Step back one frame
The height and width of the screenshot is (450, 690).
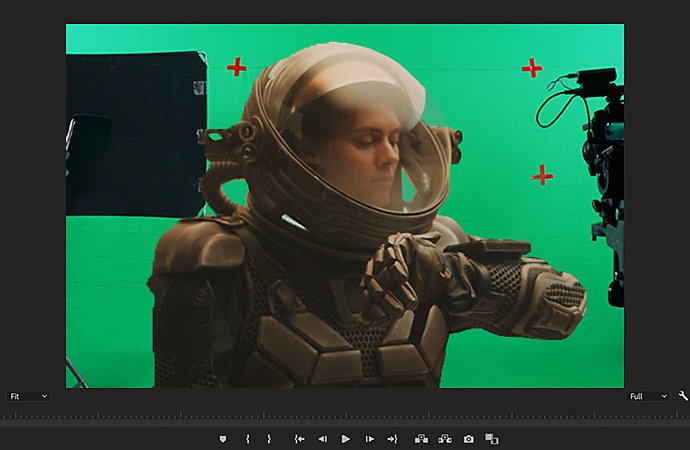coord(323,439)
